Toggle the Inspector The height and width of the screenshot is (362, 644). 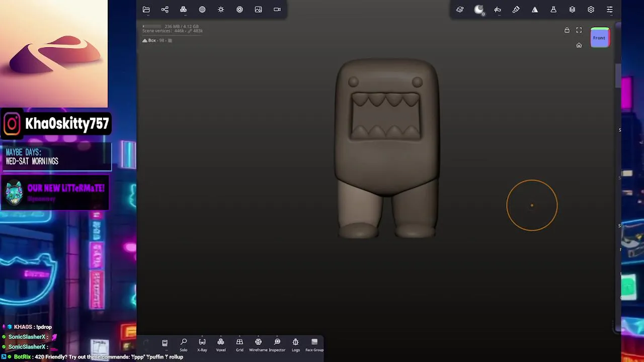click(x=277, y=344)
